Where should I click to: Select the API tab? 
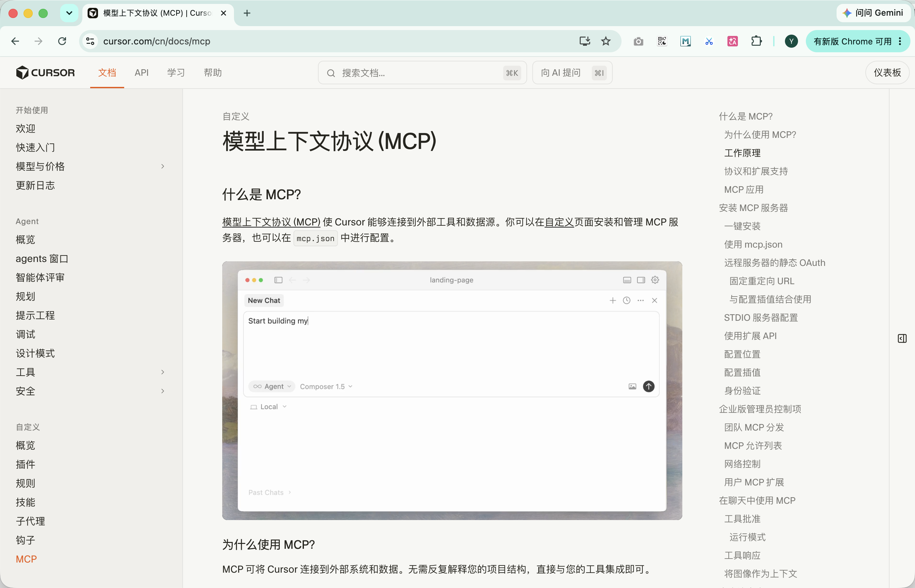[x=142, y=73]
